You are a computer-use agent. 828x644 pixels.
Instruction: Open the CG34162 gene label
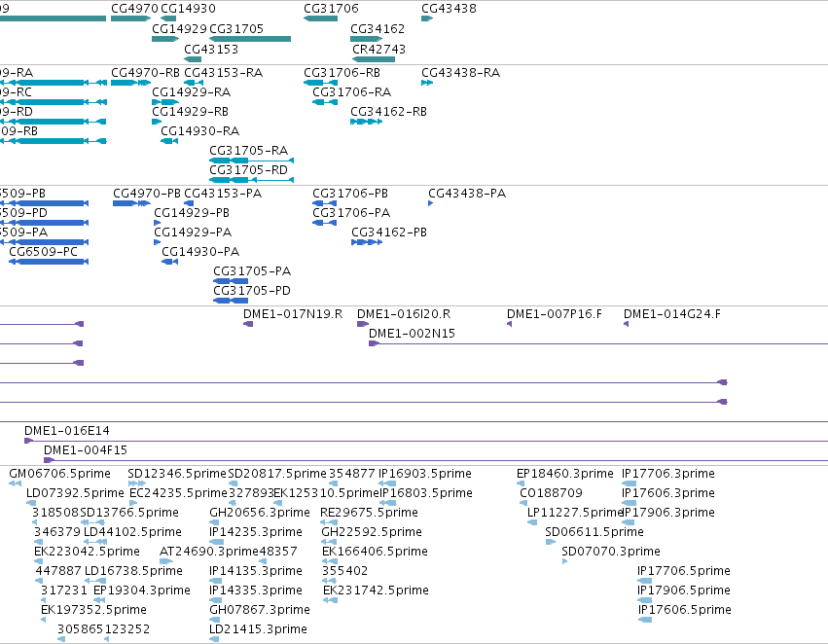tap(378, 28)
